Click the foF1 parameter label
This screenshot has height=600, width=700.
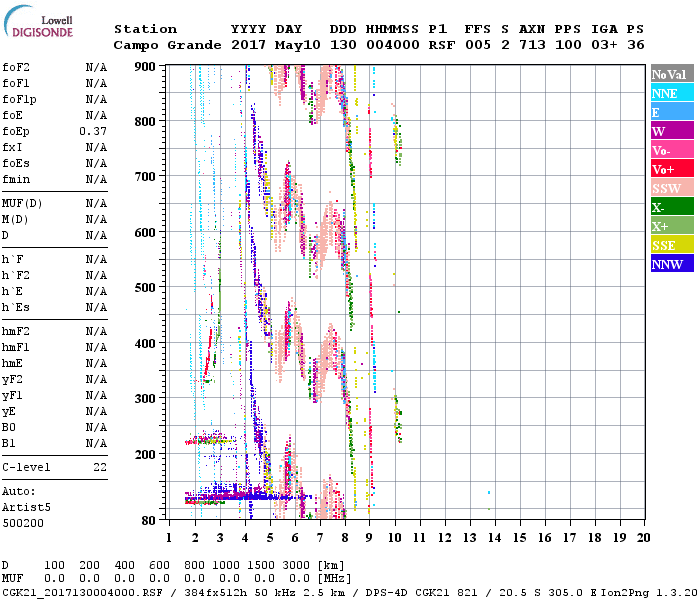pos(16,83)
